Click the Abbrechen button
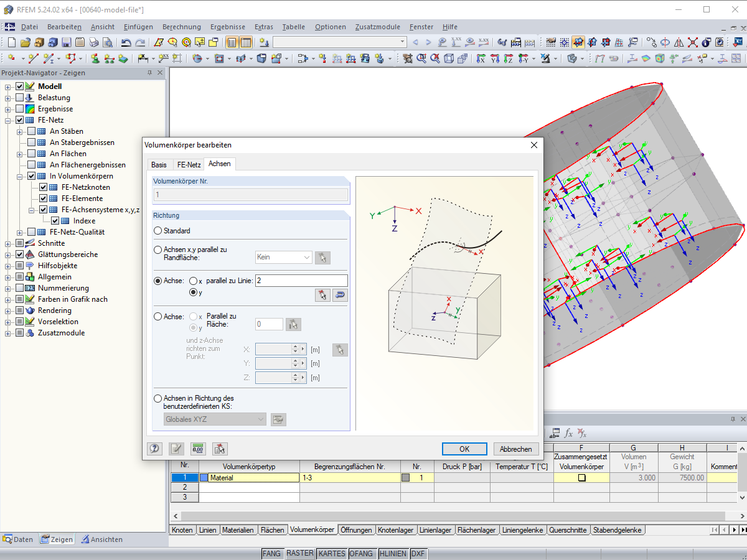The width and height of the screenshot is (747, 560). 515,449
